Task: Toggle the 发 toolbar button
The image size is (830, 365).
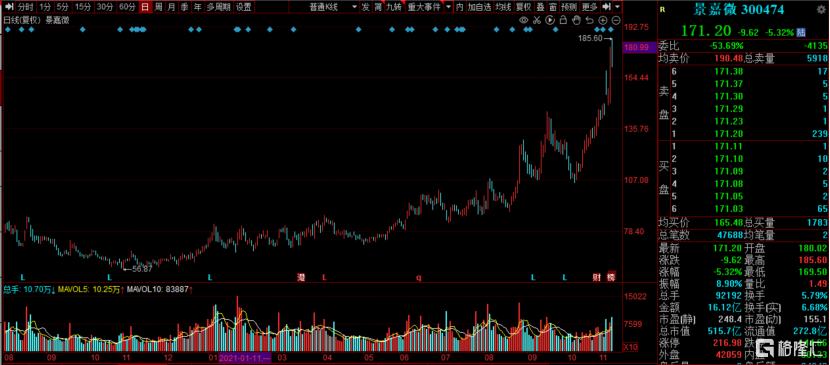Action: (365, 7)
